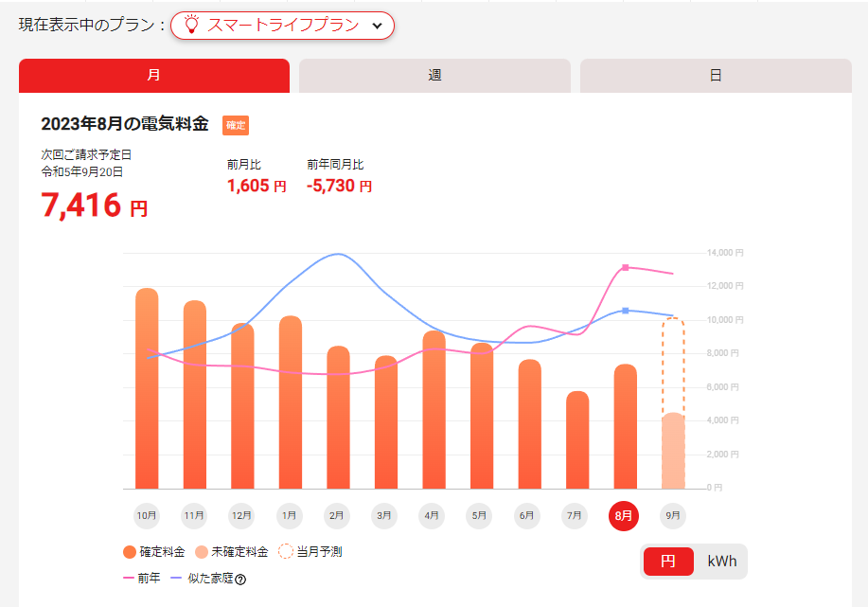Viewport: 868px width, 607px height.
Task: Select the 9月 month label
Action: (673, 516)
